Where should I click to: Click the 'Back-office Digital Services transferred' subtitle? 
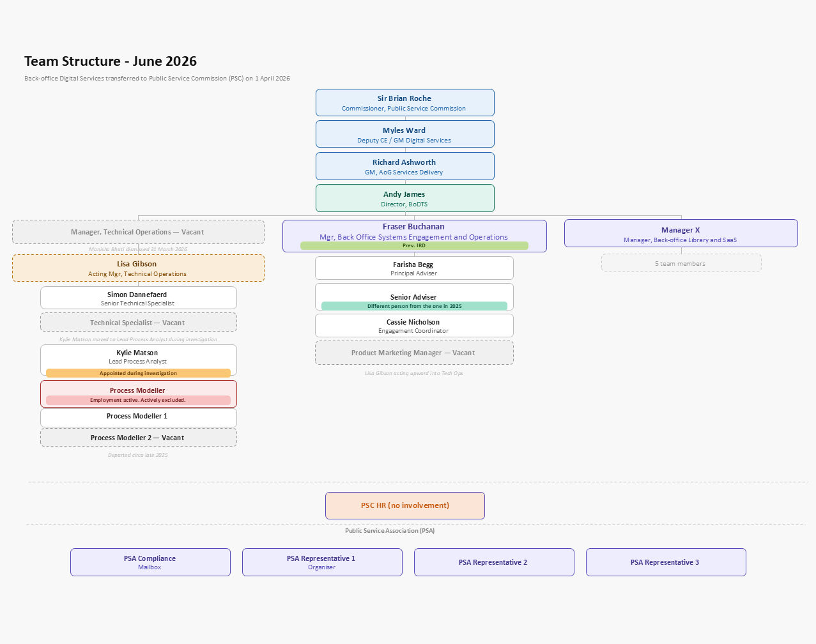157,79
